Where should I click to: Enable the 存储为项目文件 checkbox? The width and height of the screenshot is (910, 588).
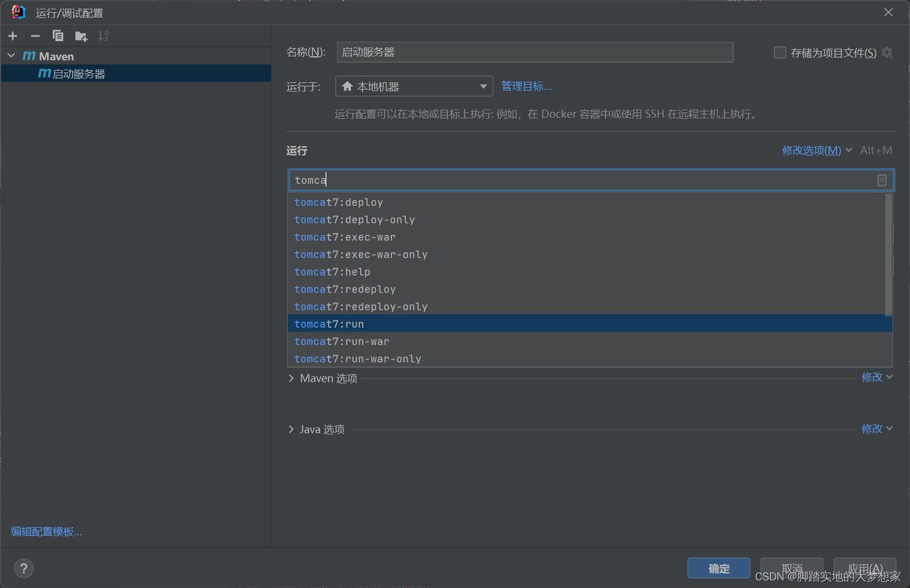(780, 53)
